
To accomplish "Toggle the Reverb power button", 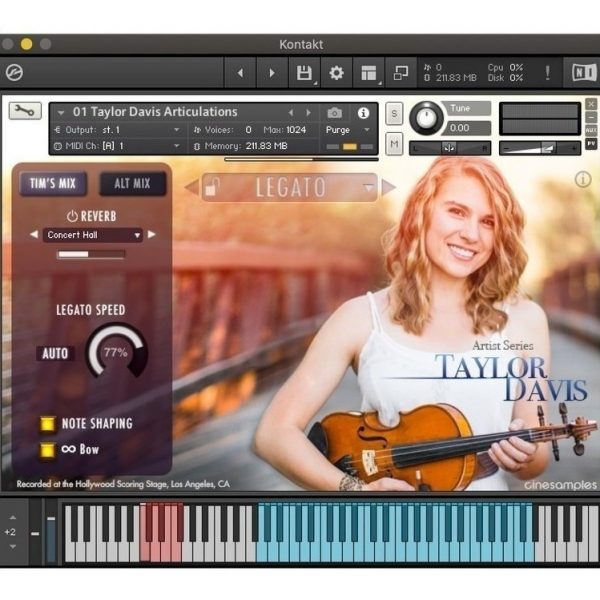I will pos(72,216).
